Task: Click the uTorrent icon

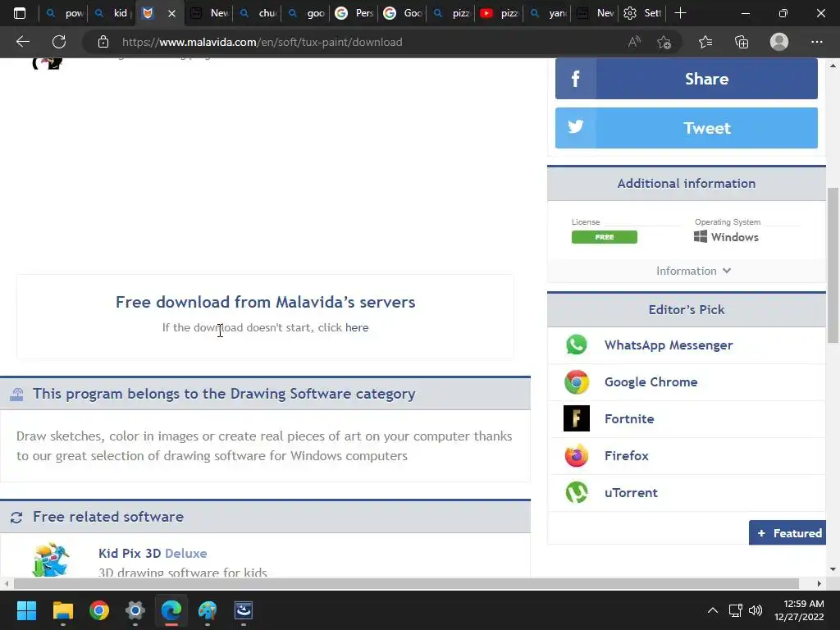Action: 577,492
